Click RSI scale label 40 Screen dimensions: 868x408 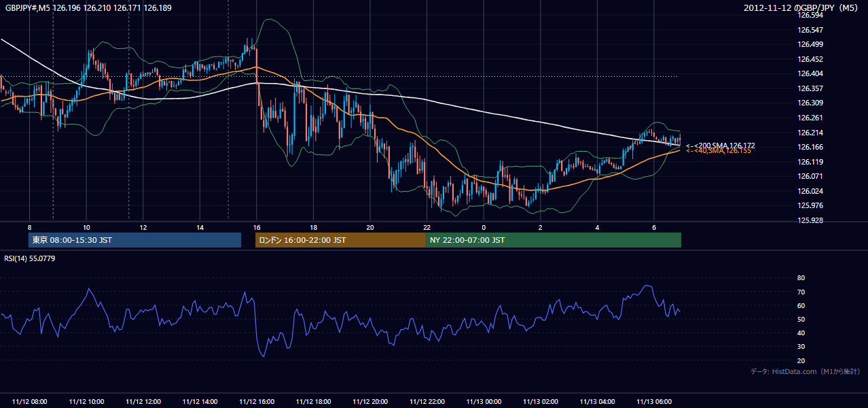coord(801,333)
